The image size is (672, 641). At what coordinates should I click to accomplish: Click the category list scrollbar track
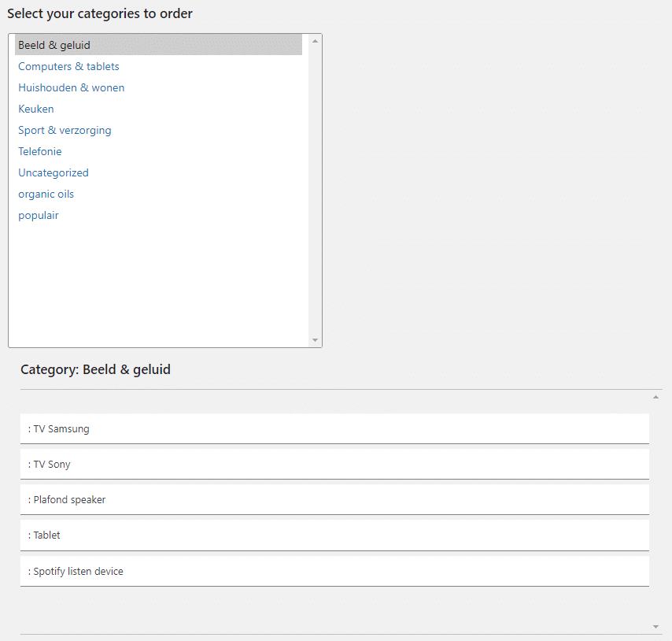point(315,191)
